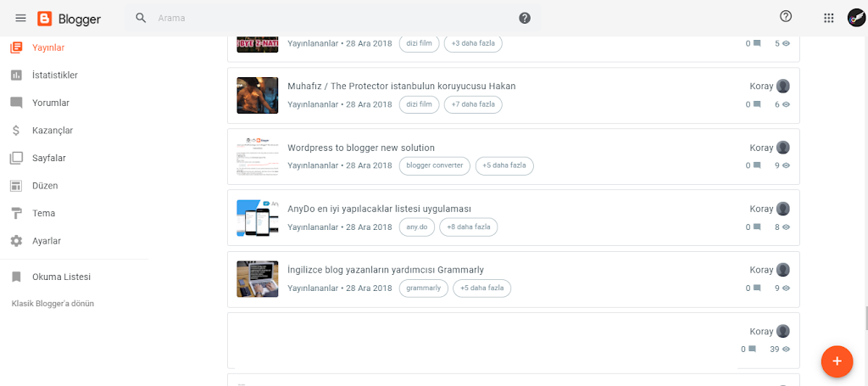The width and height of the screenshot is (868, 386).
Task: Click the Okuma Listesi bookmark icon
Action: [x=17, y=277]
